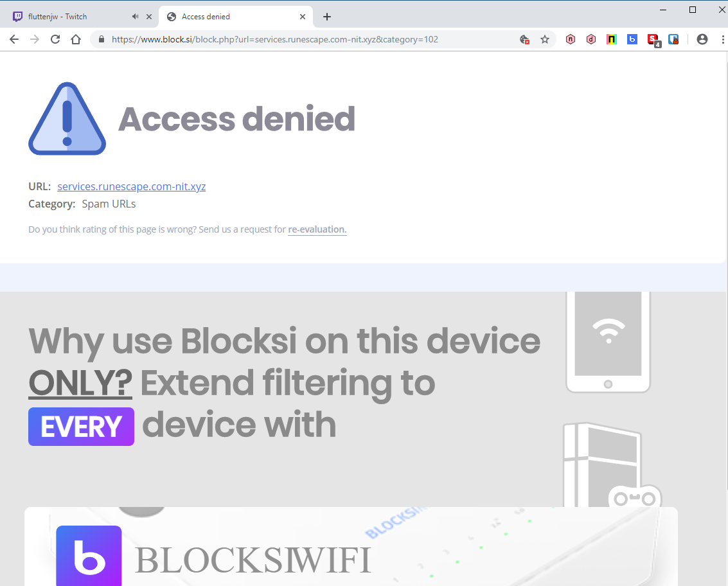Go to the browser home page

click(x=76, y=39)
